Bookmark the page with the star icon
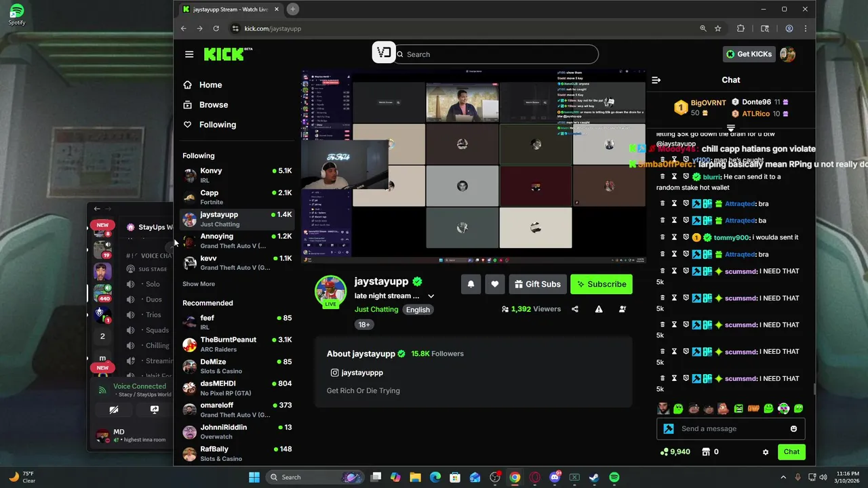This screenshot has height=488, width=868. [x=717, y=28]
